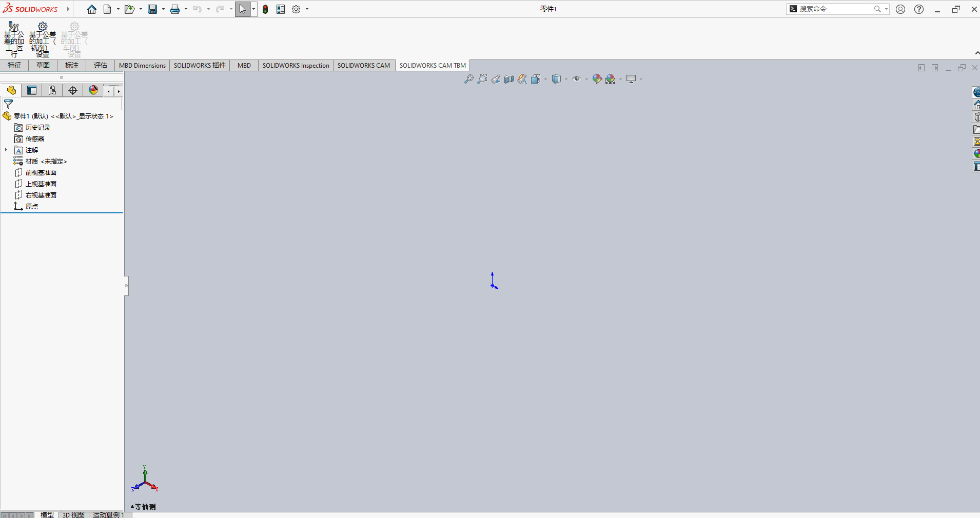Switch to MBD Dimensions tab
Viewport: 980px width, 518px height.
coord(142,65)
